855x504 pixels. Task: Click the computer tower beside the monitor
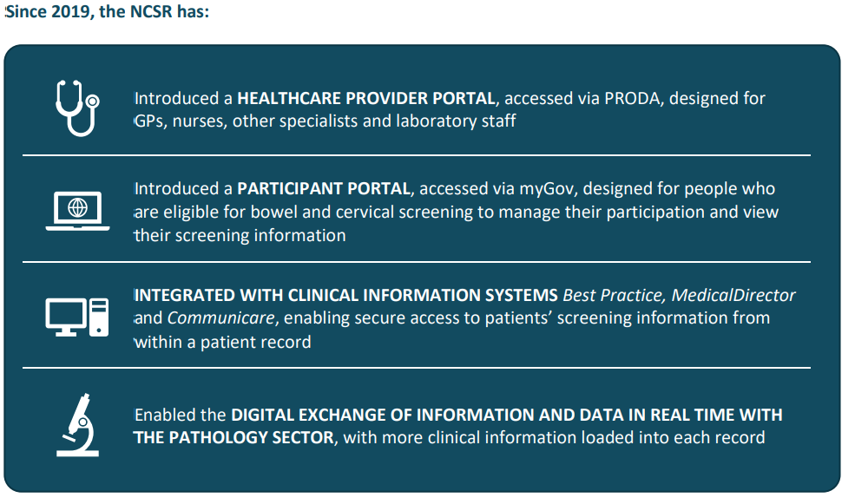(99, 317)
